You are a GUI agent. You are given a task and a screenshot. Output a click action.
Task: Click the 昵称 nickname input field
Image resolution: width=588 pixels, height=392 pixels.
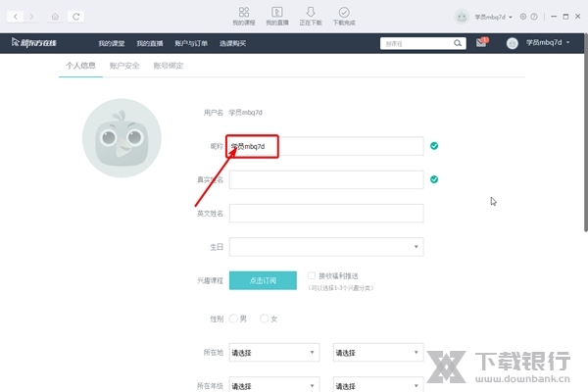(x=326, y=146)
